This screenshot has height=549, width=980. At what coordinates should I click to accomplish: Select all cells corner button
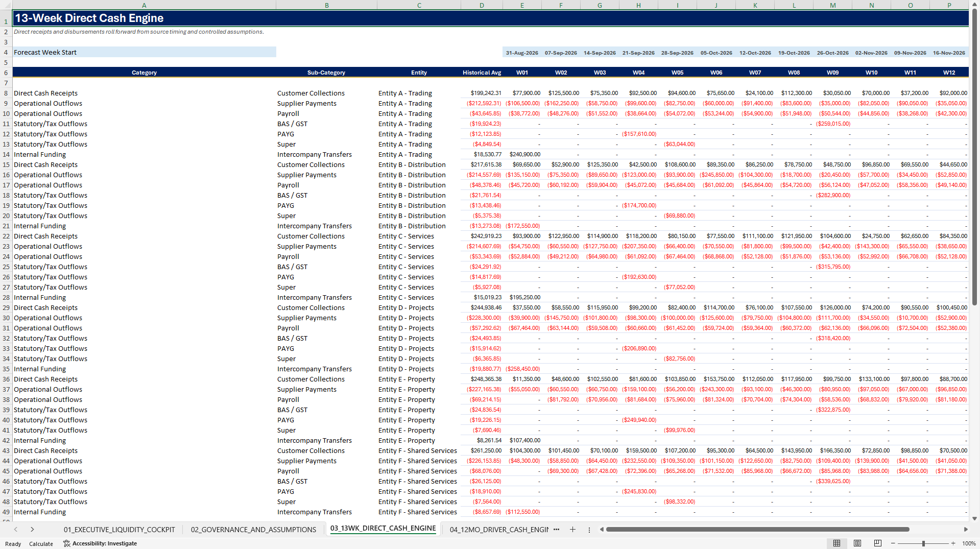click(x=6, y=5)
